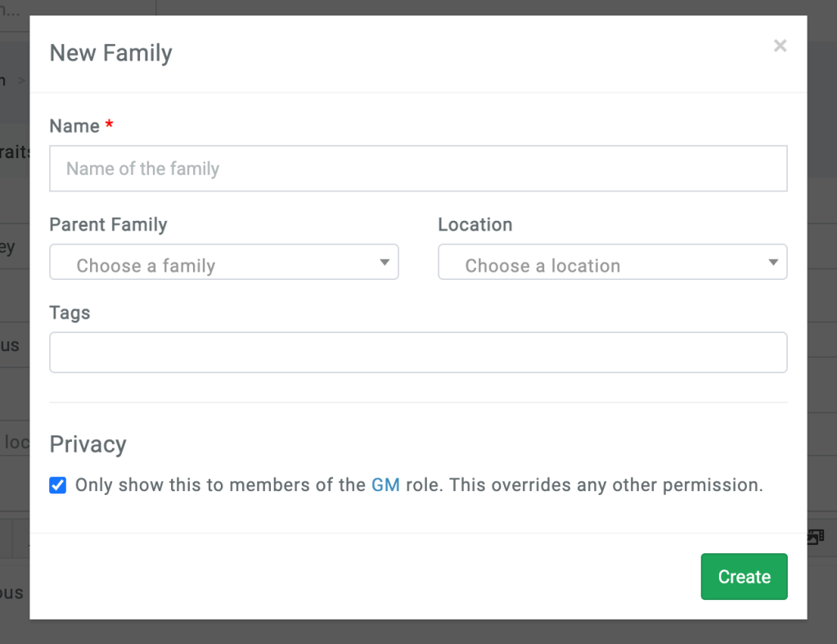Open the GM role link
The height and width of the screenshot is (644, 837).
385,484
